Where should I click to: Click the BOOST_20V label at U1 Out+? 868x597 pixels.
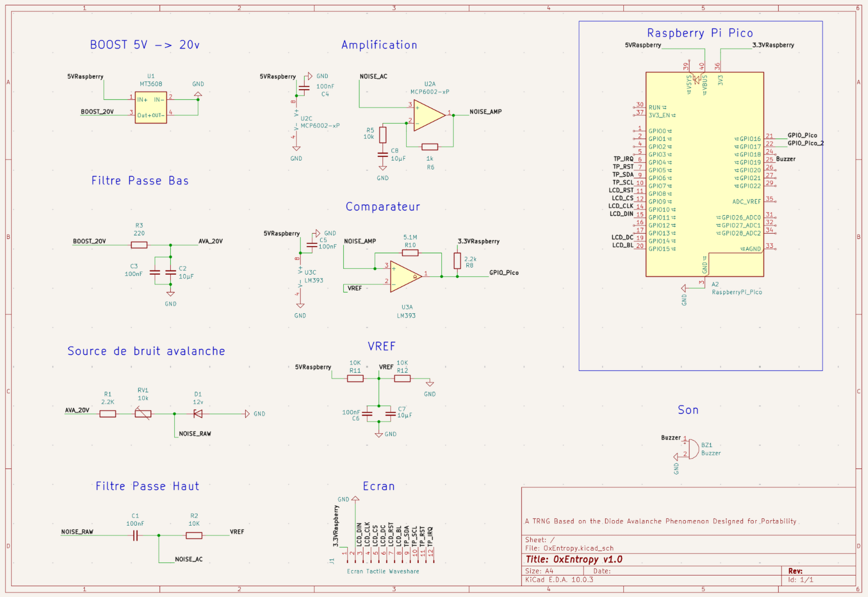click(97, 112)
